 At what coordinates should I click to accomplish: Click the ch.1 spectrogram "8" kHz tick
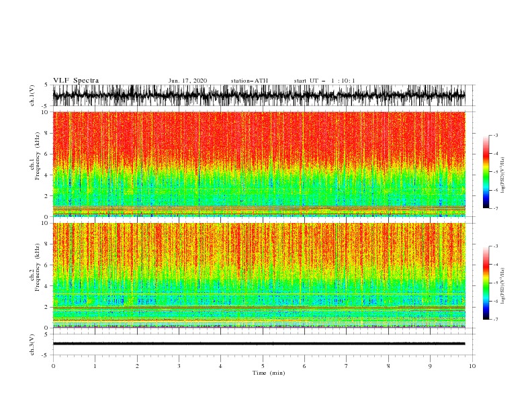[46, 133]
